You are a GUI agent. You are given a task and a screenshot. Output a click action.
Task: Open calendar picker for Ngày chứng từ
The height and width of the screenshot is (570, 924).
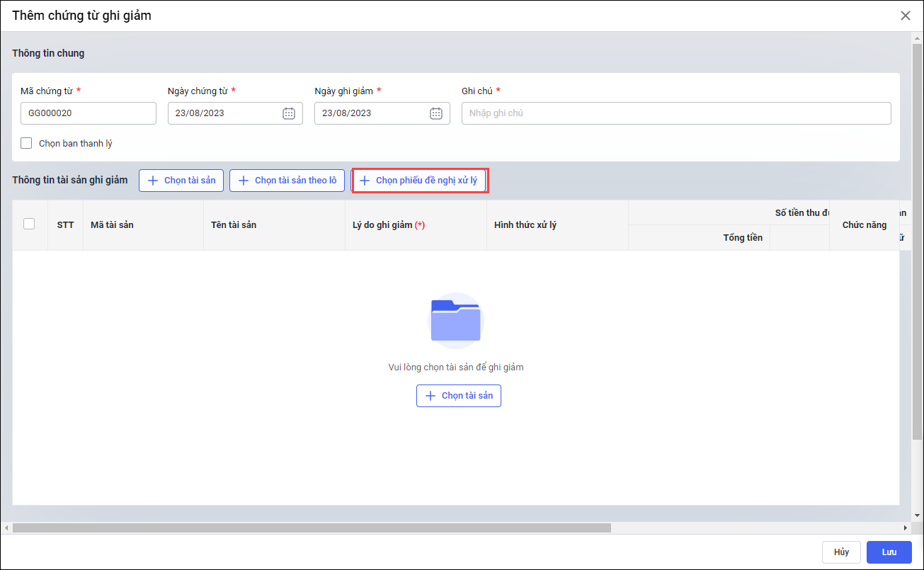coord(289,113)
